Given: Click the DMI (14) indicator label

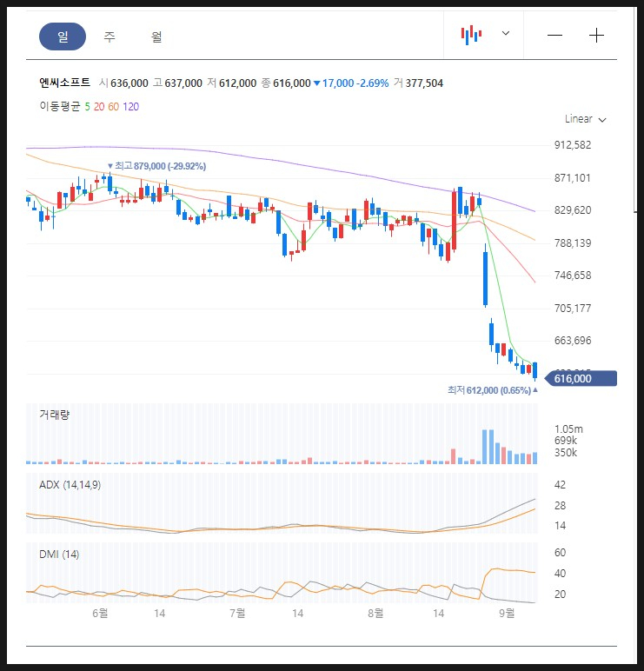Looking at the screenshot, I should coord(59,555).
